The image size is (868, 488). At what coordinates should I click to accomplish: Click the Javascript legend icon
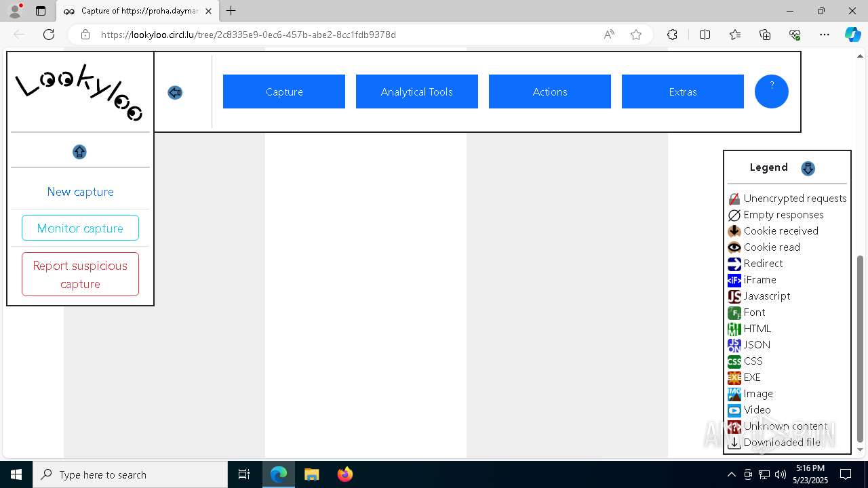[x=734, y=296]
